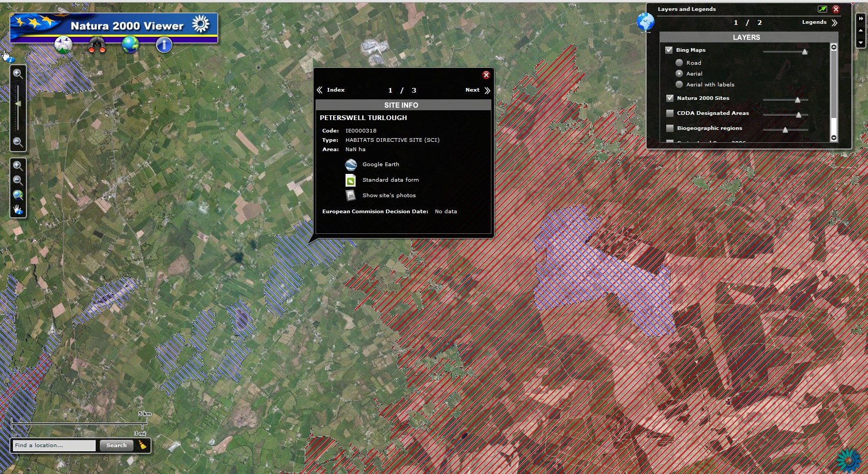Select the Road basemap radio

point(679,63)
